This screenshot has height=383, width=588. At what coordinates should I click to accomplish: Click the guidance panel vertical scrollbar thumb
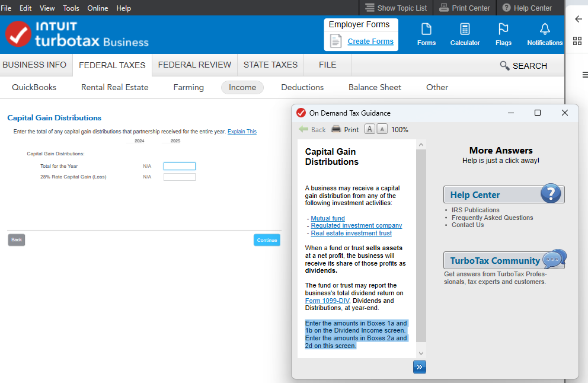pos(421,245)
